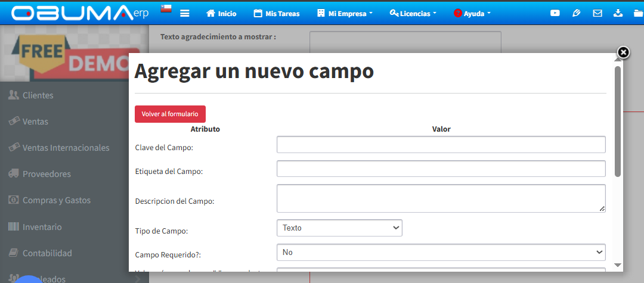The height and width of the screenshot is (283, 644).
Task: Click the YouTube video icon
Action: (x=555, y=13)
